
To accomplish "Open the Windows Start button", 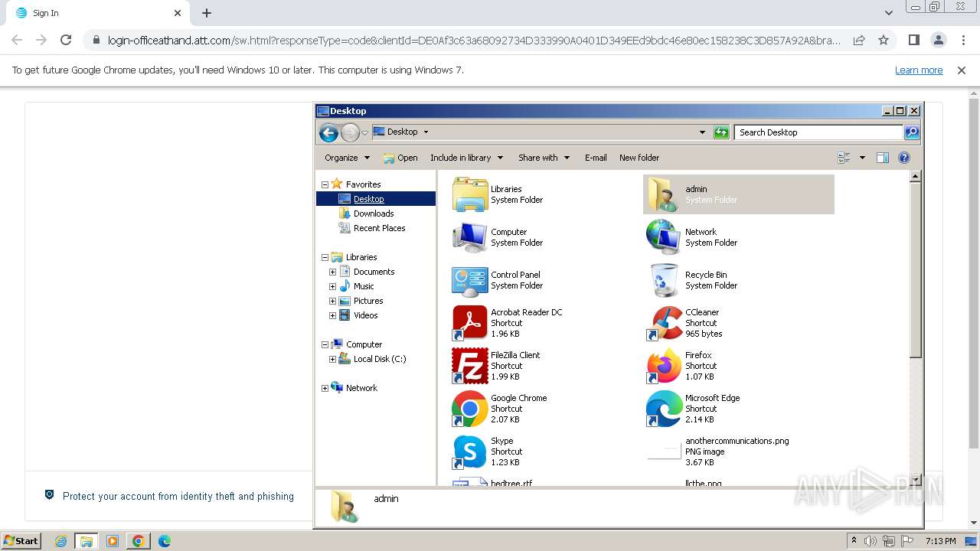I will [x=21, y=540].
